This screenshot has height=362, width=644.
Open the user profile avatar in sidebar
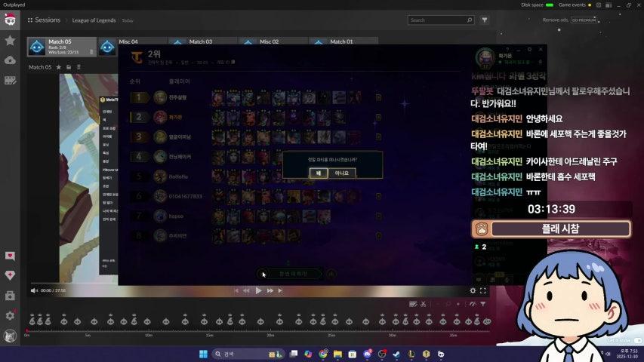[10, 336]
